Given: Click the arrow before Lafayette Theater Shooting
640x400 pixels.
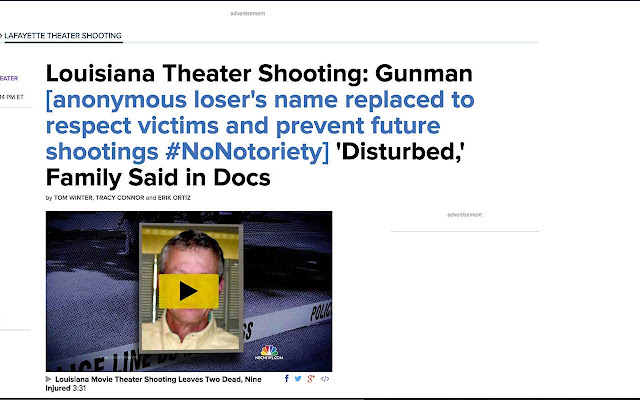Looking at the screenshot, I should (x=2, y=36).
